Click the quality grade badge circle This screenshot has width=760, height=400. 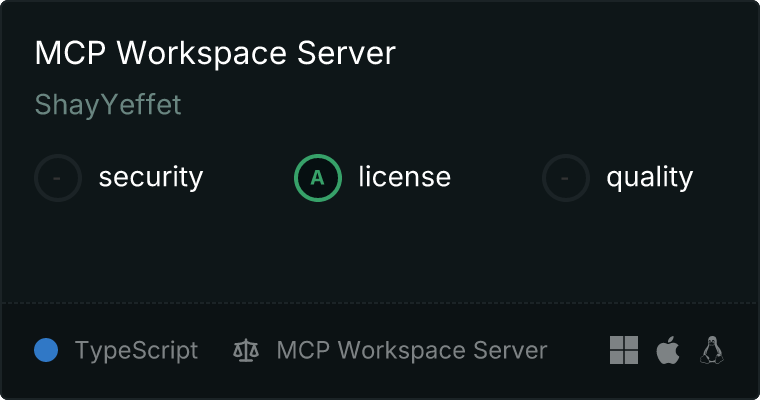click(566, 178)
